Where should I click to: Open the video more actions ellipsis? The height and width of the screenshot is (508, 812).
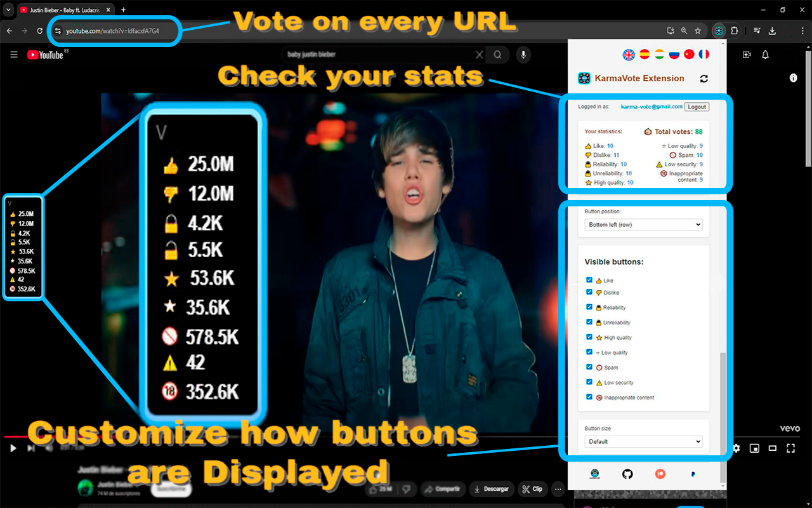tap(558, 489)
